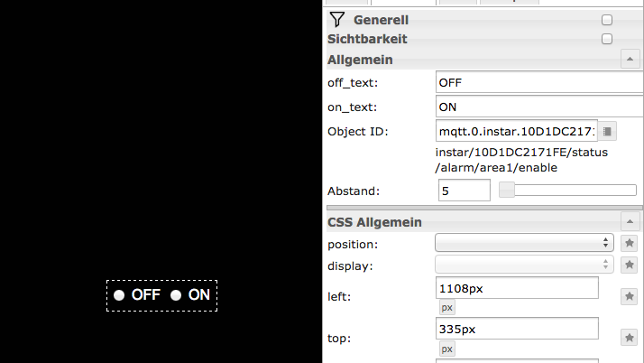Collapse the Allgemein section

pyautogui.click(x=630, y=60)
